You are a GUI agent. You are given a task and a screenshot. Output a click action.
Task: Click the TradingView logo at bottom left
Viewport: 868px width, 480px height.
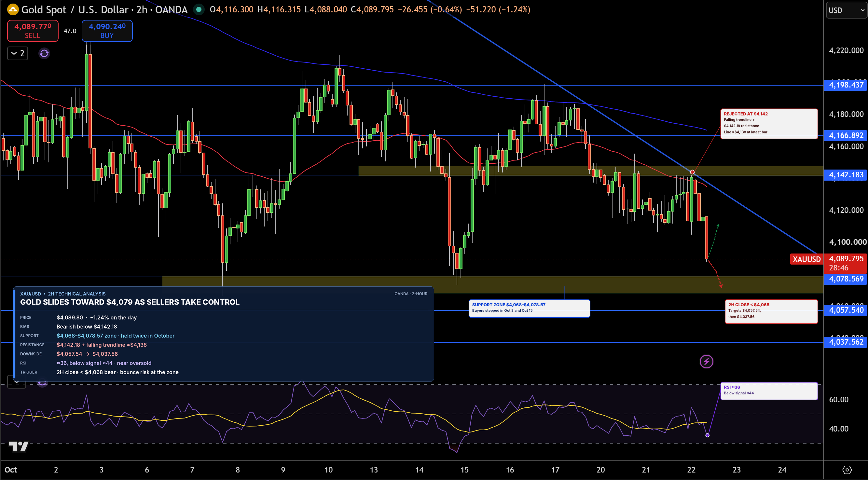[19, 446]
